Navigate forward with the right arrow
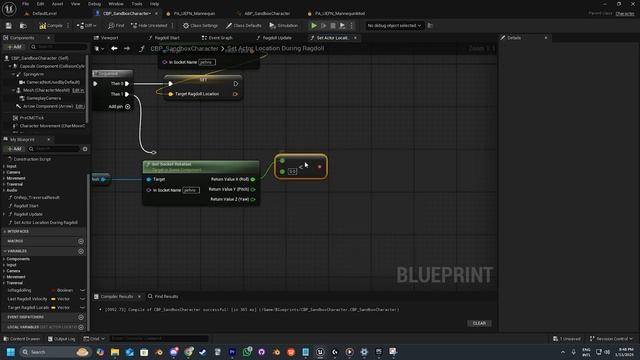The width and height of the screenshot is (640, 360). [x=127, y=49]
